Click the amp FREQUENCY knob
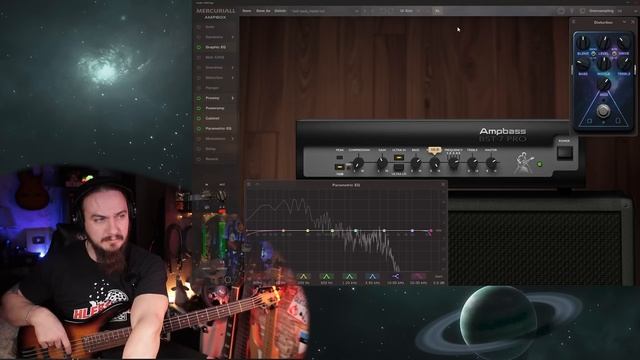The width and height of the screenshot is (640, 360). [x=453, y=163]
